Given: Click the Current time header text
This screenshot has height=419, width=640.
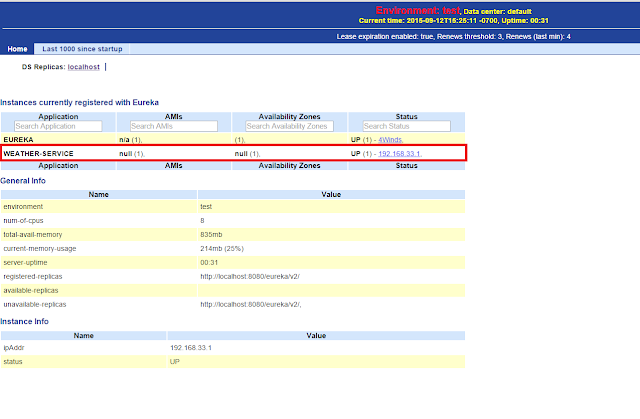Looking at the screenshot, I should [x=453, y=20].
